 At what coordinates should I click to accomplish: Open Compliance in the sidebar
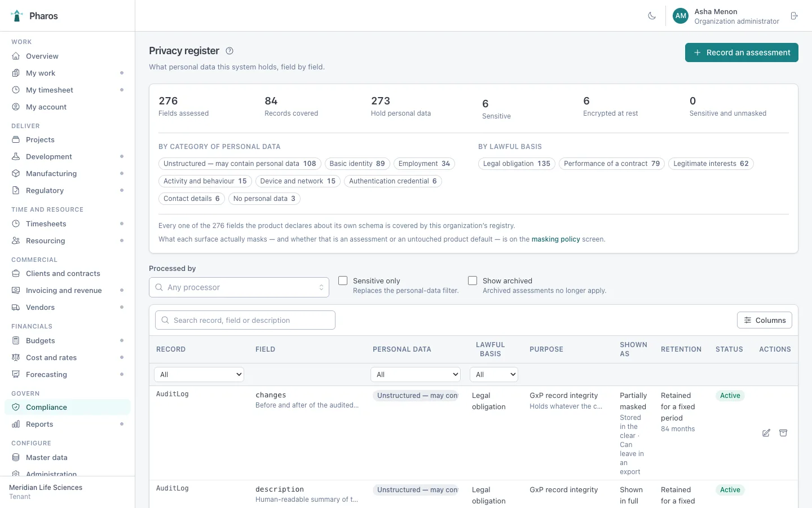point(67,407)
